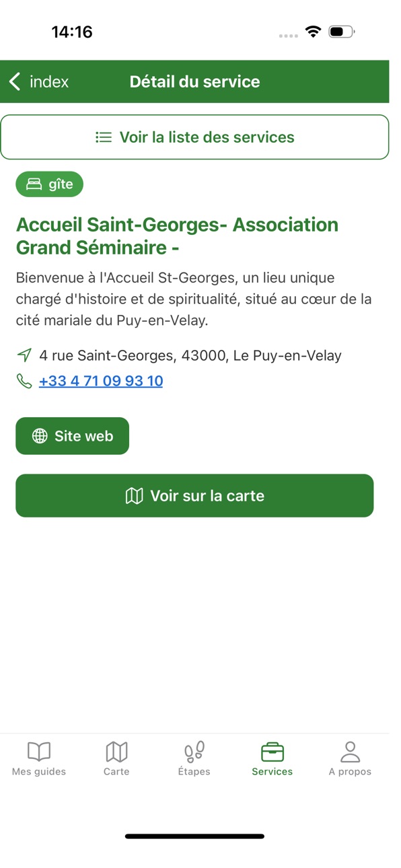This screenshot has height=868, width=401.
Task: Go back to index
Action: [39, 81]
